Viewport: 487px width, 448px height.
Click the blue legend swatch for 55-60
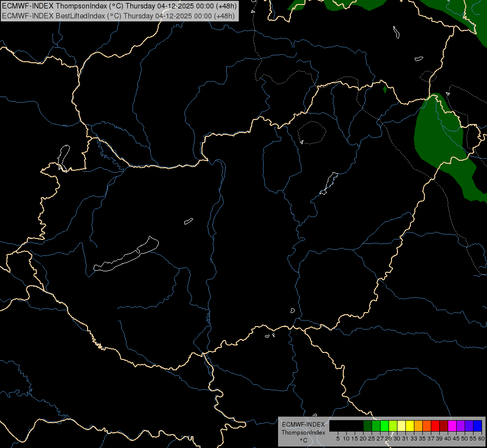click(478, 426)
